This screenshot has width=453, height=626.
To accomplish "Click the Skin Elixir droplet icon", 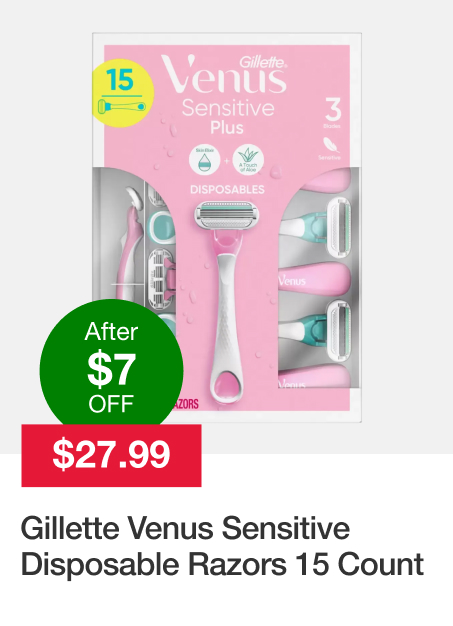I will (204, 160).
